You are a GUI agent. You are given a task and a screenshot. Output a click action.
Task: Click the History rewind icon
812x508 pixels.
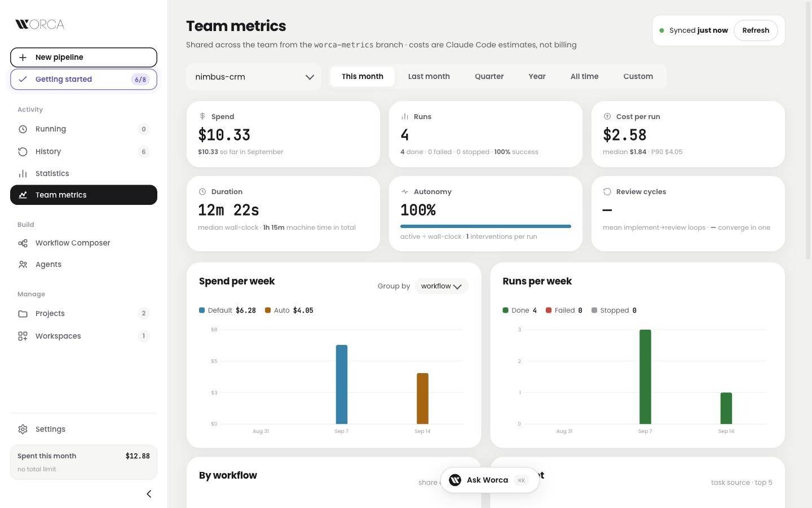[23, 152]
